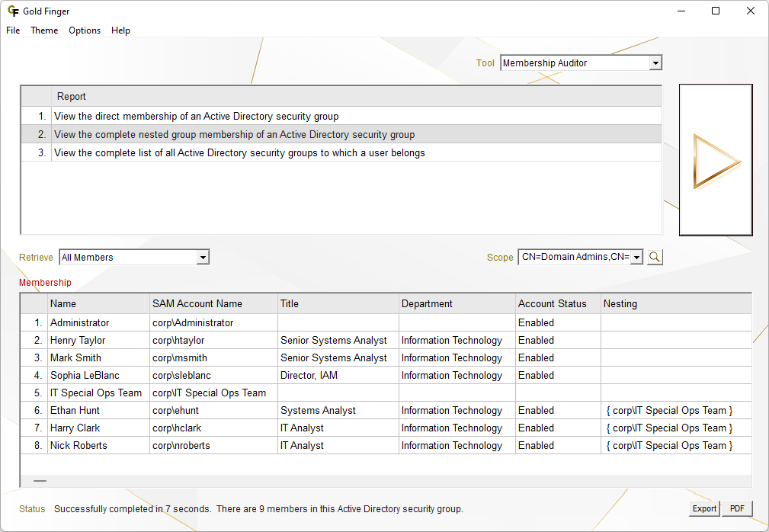Select report: complete list of groups for a user
Viewport: 769px width, 532px height.
[x=239, y=153]
